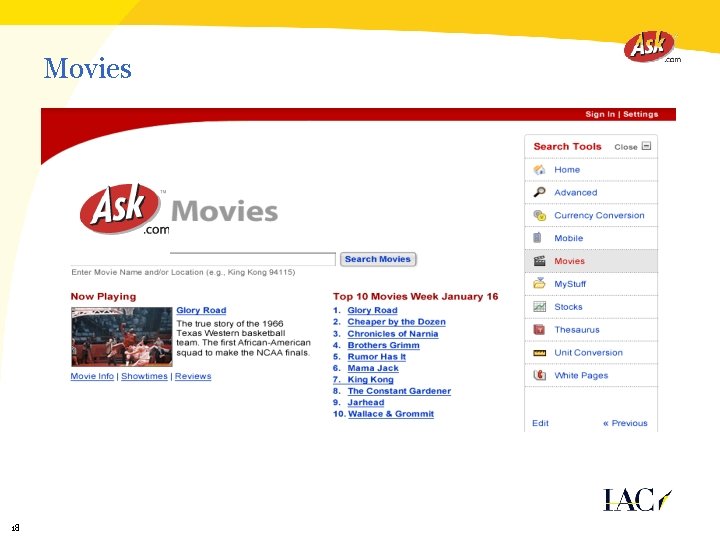
Task: Open the Stocks tool link
Action: 568,307
